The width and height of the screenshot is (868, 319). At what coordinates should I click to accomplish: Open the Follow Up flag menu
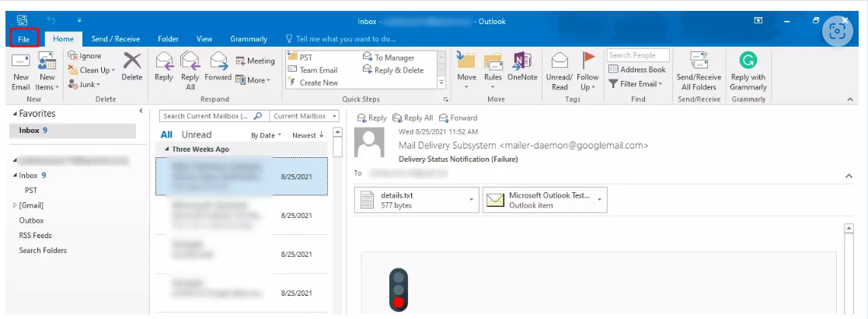pos(587,71)
